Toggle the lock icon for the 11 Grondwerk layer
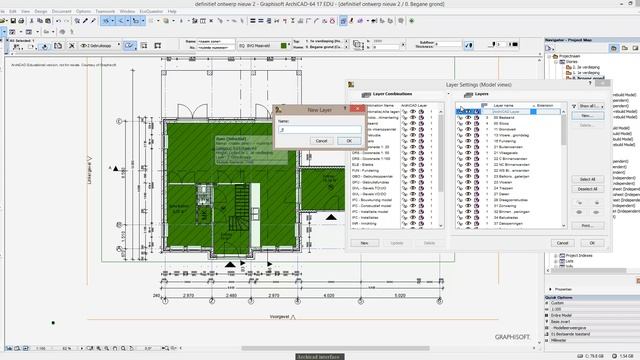The height and width of the screenshot is (360, 640). [460, 129]
